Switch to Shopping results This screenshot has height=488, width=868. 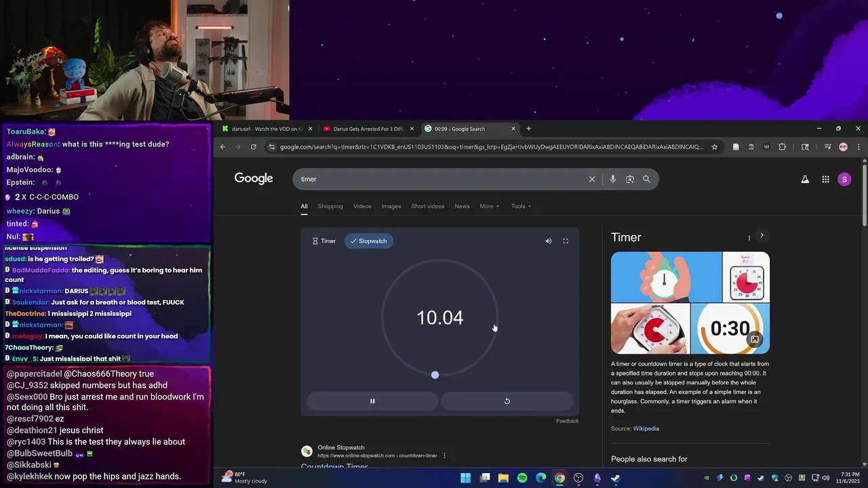330,206
